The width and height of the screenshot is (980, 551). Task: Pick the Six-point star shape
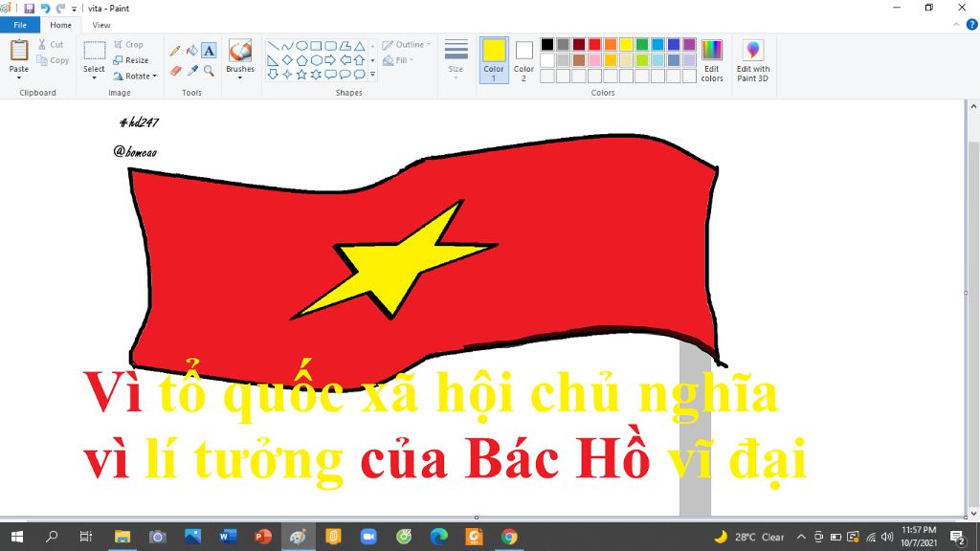click(x=316, y=75)
